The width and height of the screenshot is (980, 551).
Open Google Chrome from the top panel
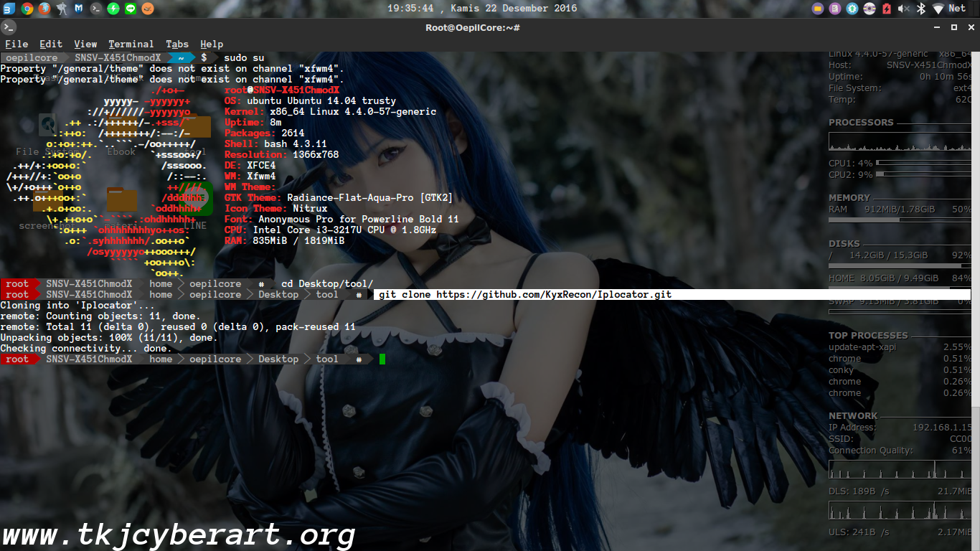[27, 8]
